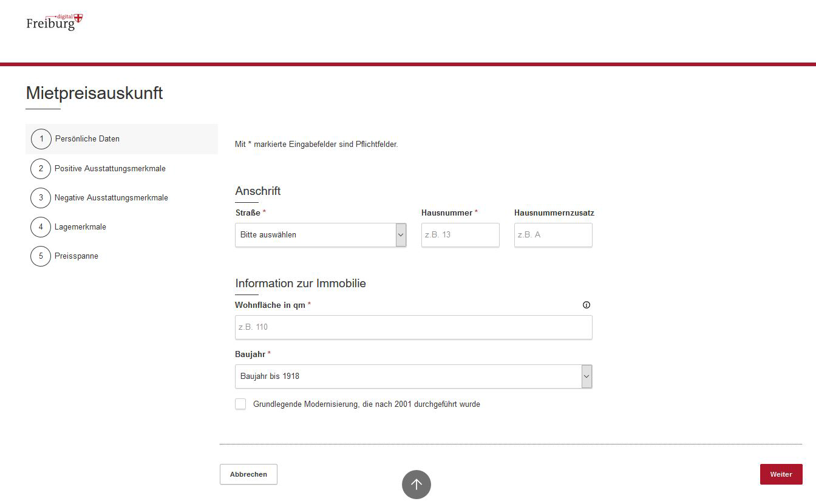Click the Weiter button

(781, 474)
